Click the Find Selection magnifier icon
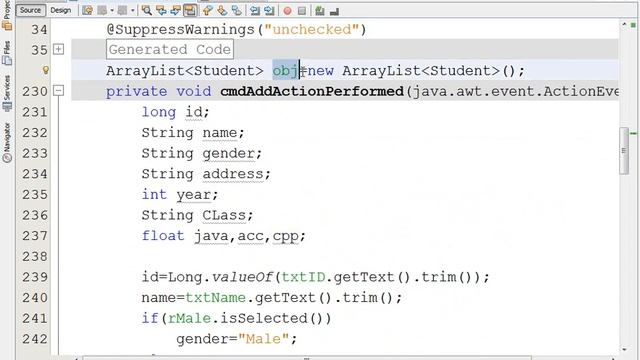 coord(147,11)
